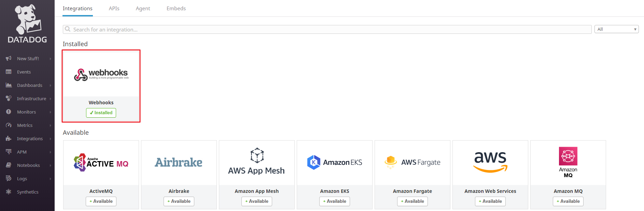Click the Dashboards chart icon
The height and width of the screenshot is (211, 644).
tap(9, 85)
